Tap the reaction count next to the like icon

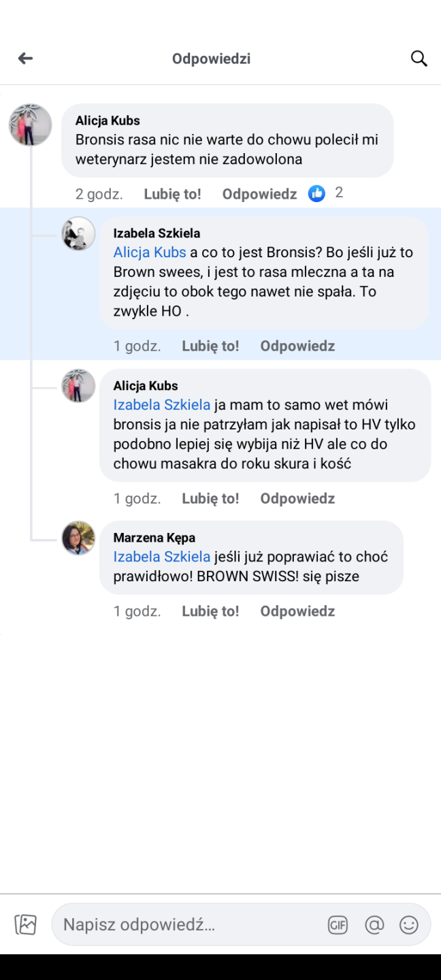(x=339, y=193)
